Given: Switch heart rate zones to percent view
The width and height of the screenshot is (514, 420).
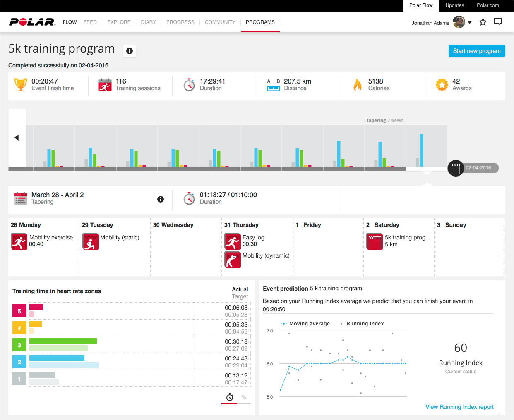Looking at the screenshot, I should coord(244,398).
